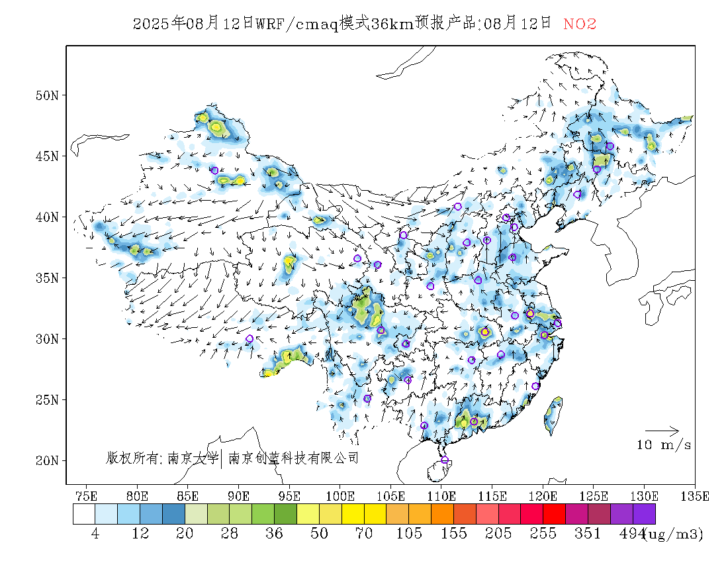
Task: Click the 110E longitude label
Action: (441, 497)
